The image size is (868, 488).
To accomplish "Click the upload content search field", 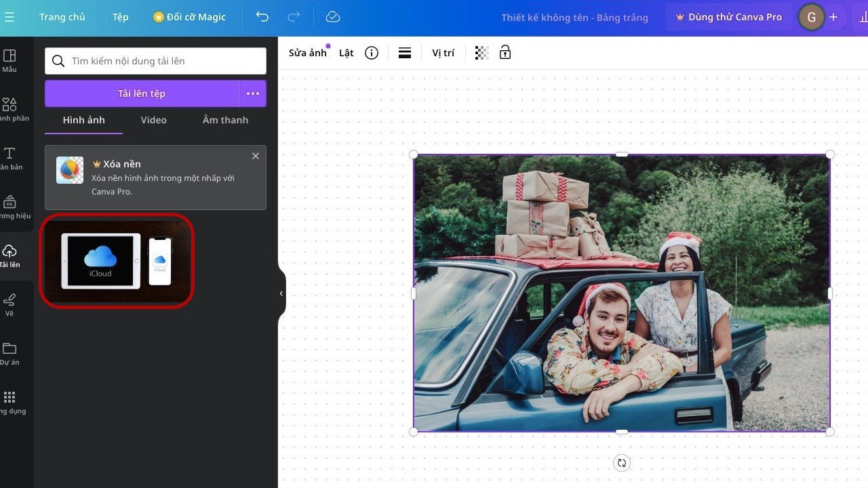I will tap(155, 61).
